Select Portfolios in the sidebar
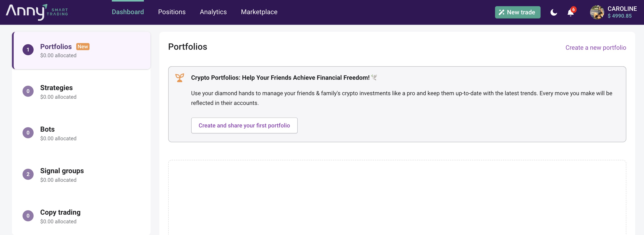Viewport: 644px width, 235px height. click(x=56, y=47)
